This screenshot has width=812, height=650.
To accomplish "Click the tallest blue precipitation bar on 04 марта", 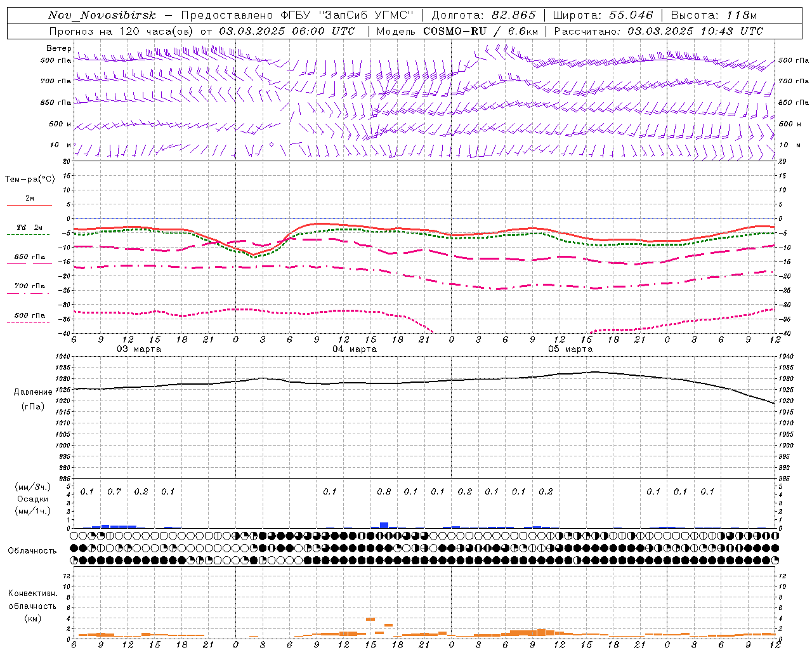I will coord(384,525).
